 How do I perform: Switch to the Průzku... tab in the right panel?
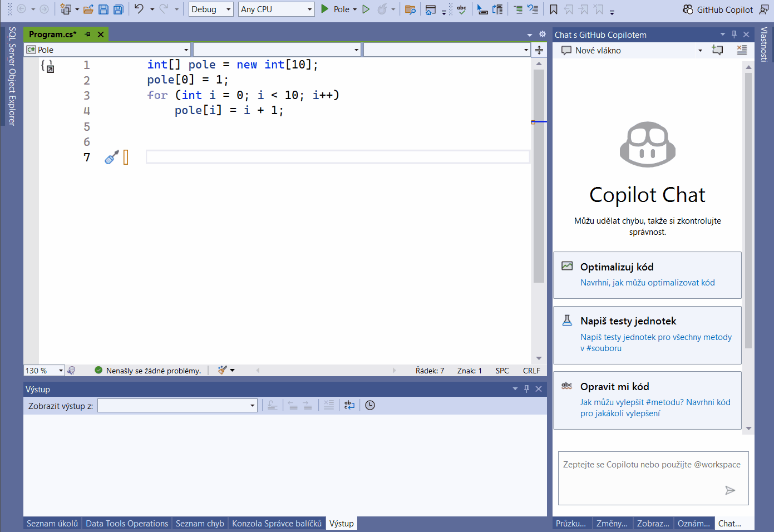tap(571, 524)
